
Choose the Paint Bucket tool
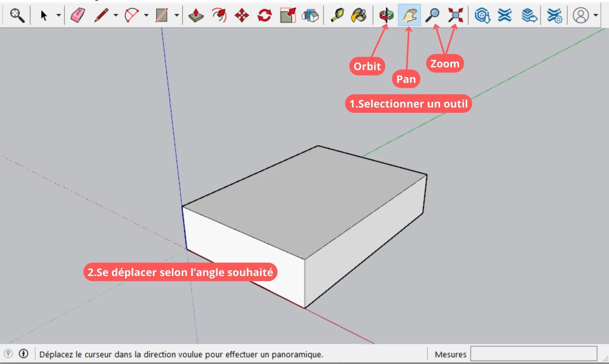click(359, 15)
